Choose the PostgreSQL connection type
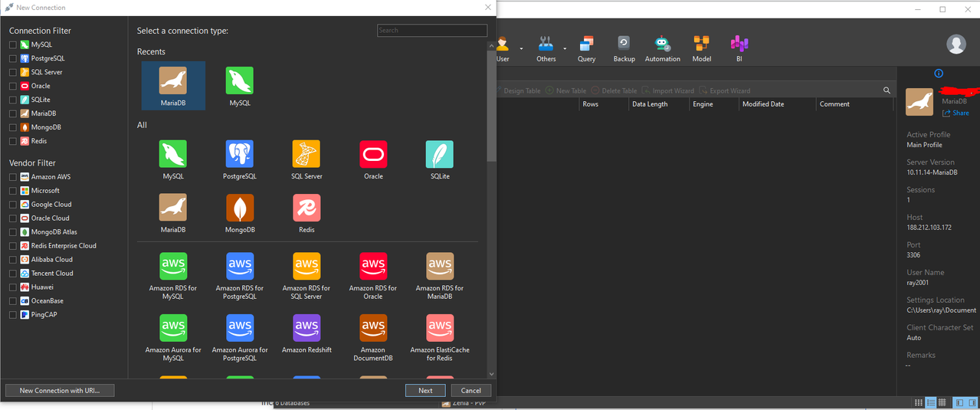 coord(240,159)
